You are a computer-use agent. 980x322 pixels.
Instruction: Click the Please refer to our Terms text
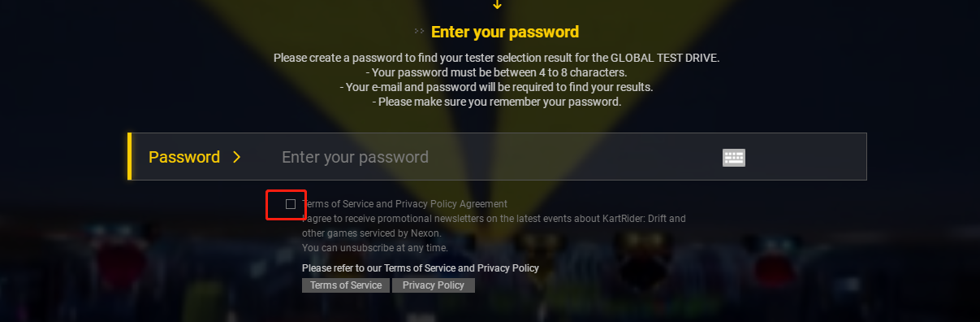coord(421,268)
